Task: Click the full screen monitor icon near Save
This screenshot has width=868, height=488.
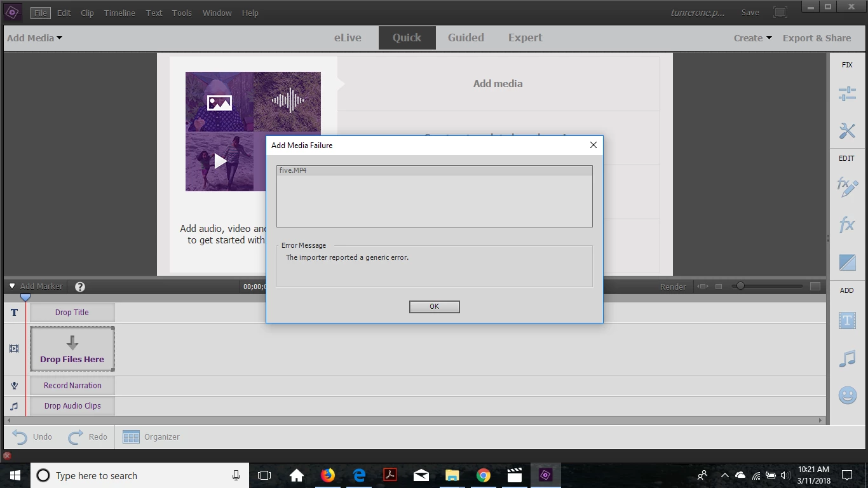Action: pyautogui.click(x=780, y=12)
